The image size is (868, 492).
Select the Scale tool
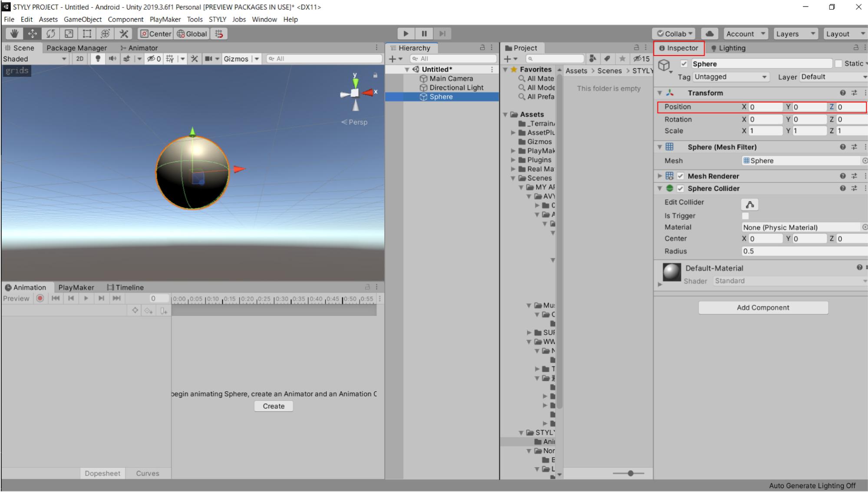(x=69, y=33)
